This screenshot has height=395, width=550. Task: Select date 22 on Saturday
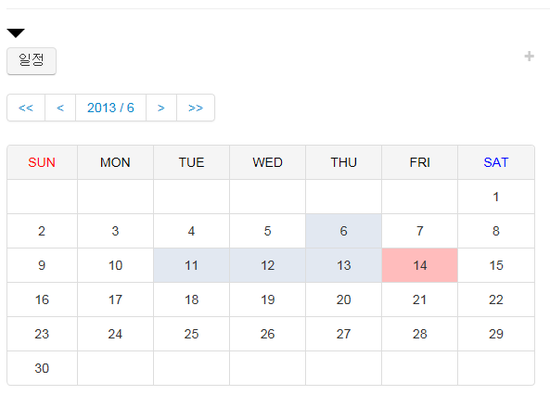[496, 300]
